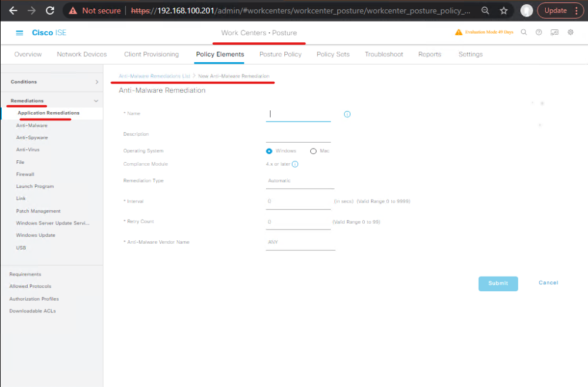Image resolution: width=588 pixels, height=387 pixels.
Task: Open Requirements in the sidebar
Action: [25, 274]
